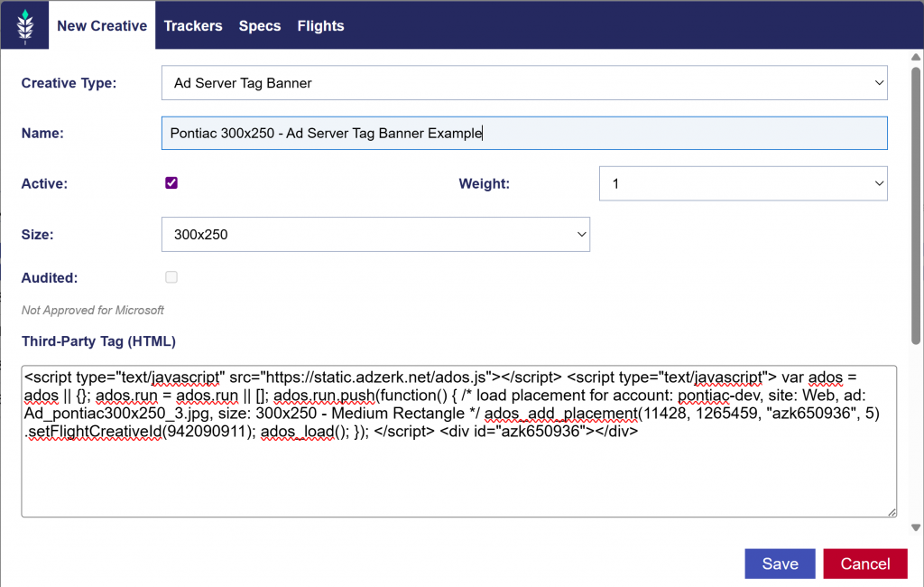Save the new creative
Image resolution: width=924 pixels, height=587 pixels.
click(x=780, y=564)
